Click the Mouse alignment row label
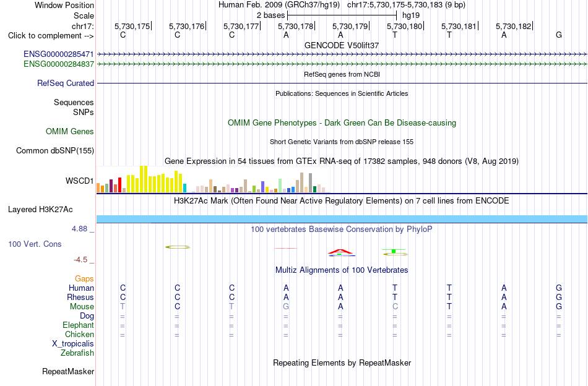588x386 pixels. coord(82,307)
